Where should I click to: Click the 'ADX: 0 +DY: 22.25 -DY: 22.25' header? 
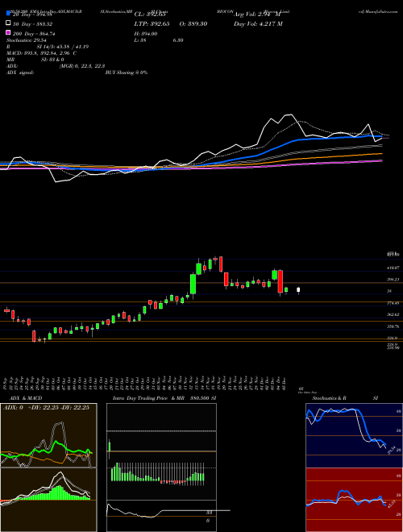[46, 407]
